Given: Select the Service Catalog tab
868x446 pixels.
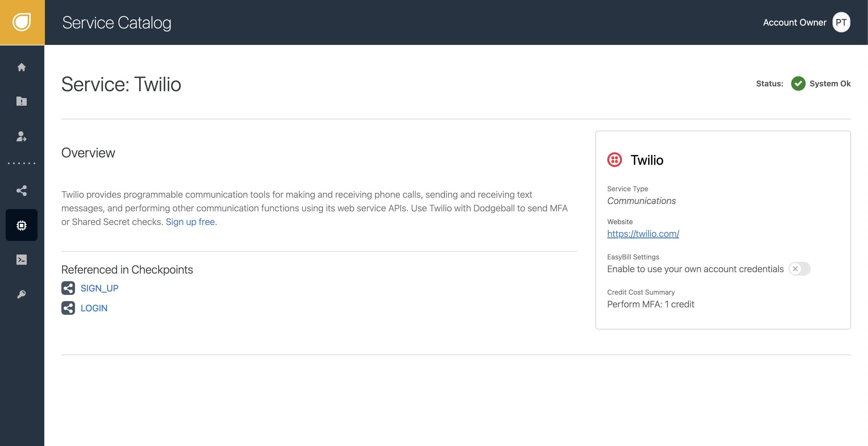Looking at the screenshot, I should coord(22,225).
